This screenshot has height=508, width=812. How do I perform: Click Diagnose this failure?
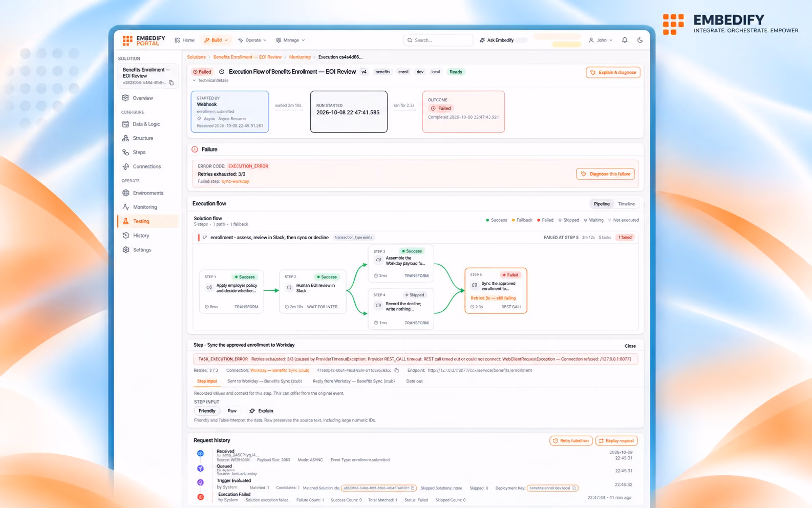(605, 174)
